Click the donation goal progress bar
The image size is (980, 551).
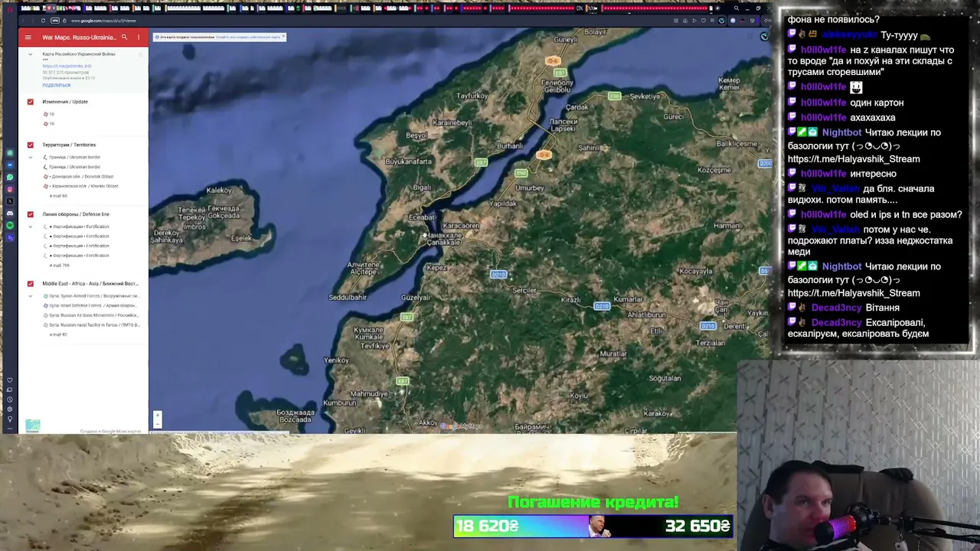tap(593, 526)
